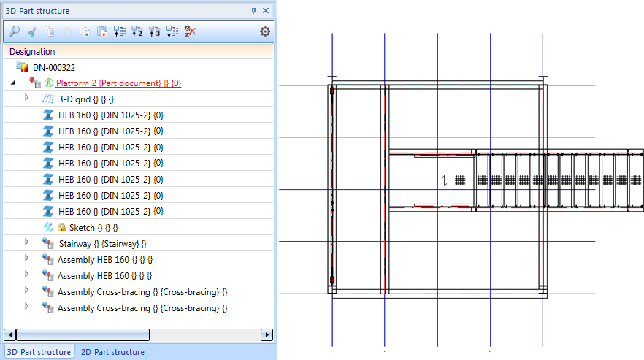Viewport: 644px width, 360px height.
Task: Pin the 3D-Part structure panel
Action: tap(254, 11)
